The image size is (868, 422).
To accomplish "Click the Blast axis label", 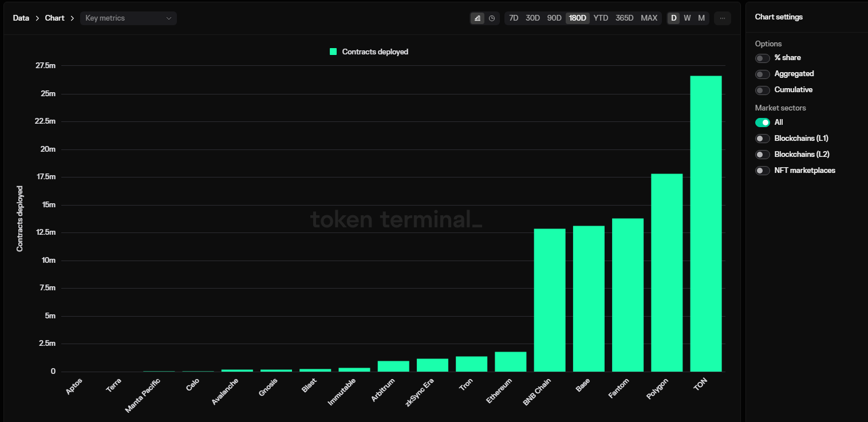I will pos(309,385).
